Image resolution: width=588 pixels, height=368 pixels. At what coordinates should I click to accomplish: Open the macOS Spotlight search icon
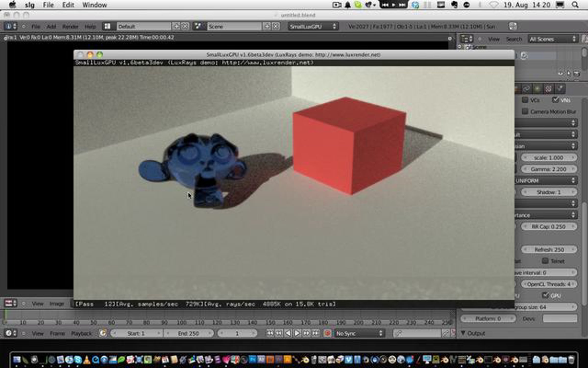point(575,5)
